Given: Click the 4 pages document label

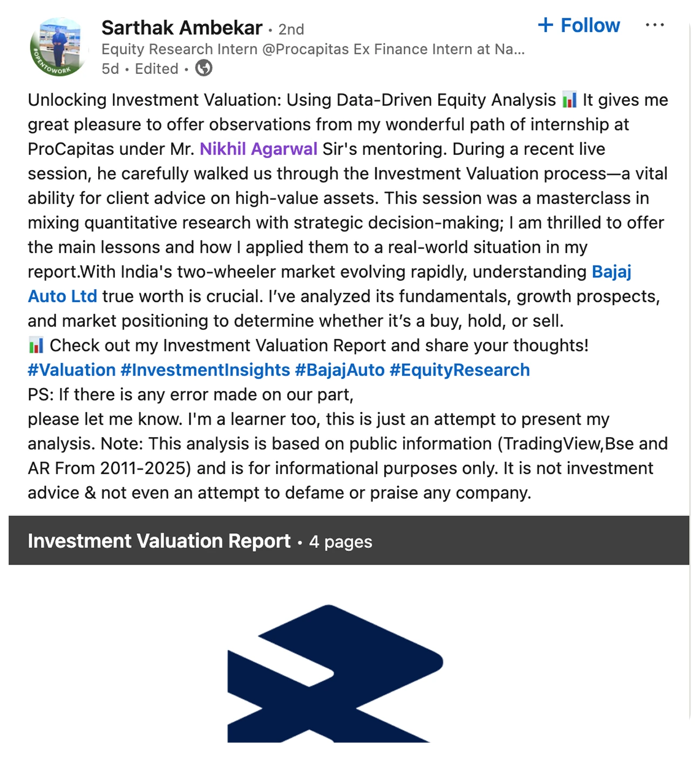Looking at the screenshot, I should coord(341,541).
